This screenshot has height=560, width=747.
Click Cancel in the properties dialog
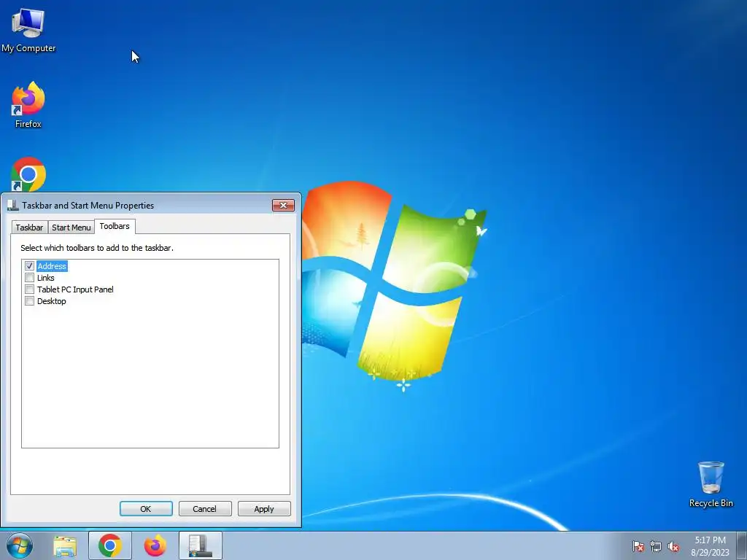[205, 508]
